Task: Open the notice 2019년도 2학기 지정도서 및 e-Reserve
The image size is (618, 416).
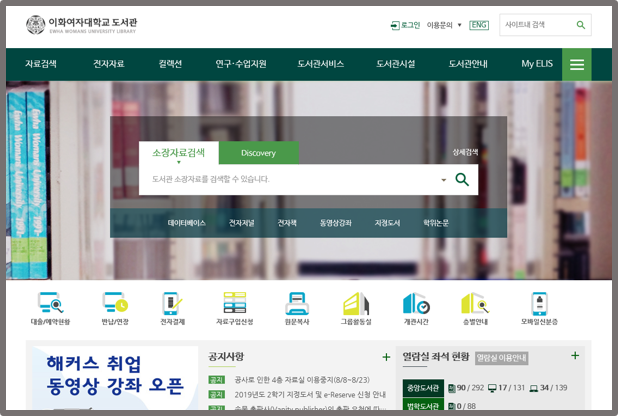Action: (x=310, y=395)
